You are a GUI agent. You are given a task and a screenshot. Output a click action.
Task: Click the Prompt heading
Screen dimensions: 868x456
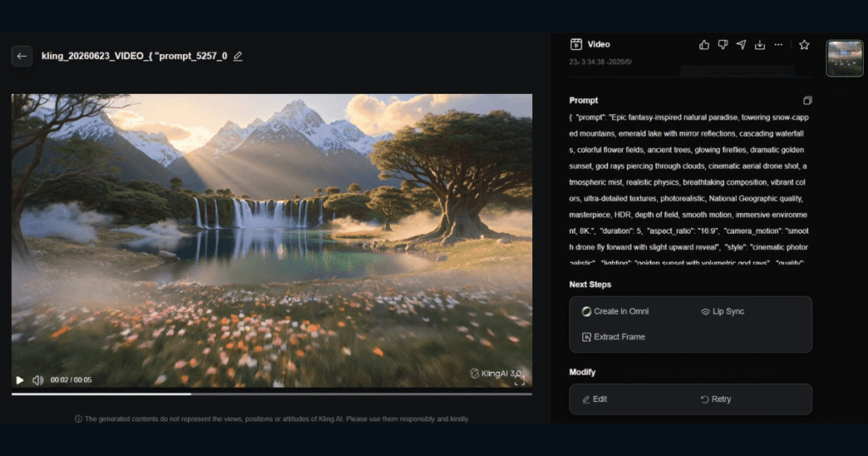pyautogui.click(x=583, y=101)
